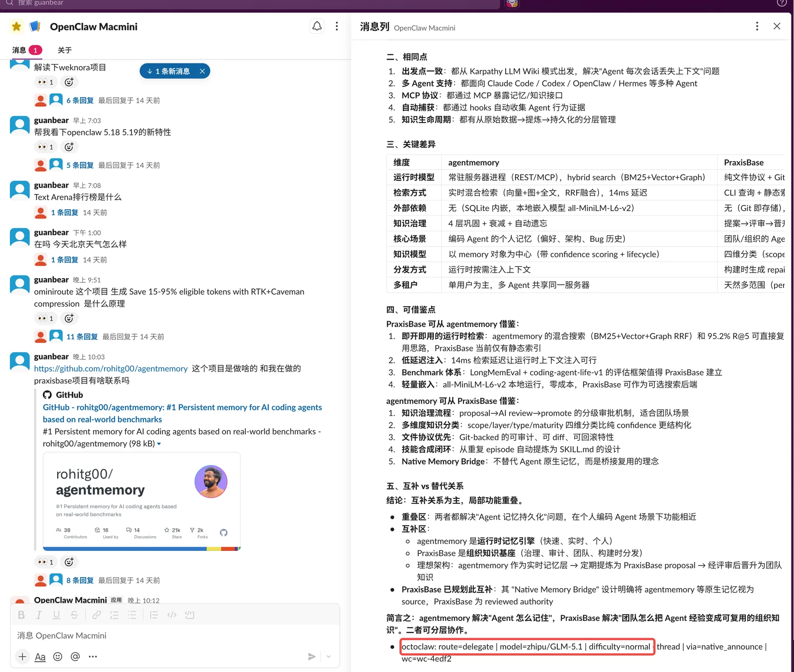The height and width of the screenshot is (672, 794).
Task: Mention someone with the @ button
Action: coord(75,657)
